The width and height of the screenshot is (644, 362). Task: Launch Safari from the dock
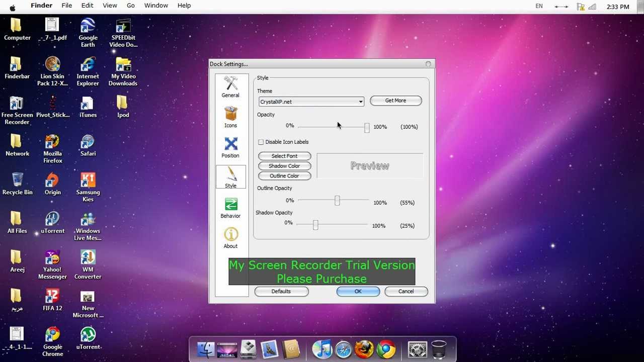tap(344, 349)
